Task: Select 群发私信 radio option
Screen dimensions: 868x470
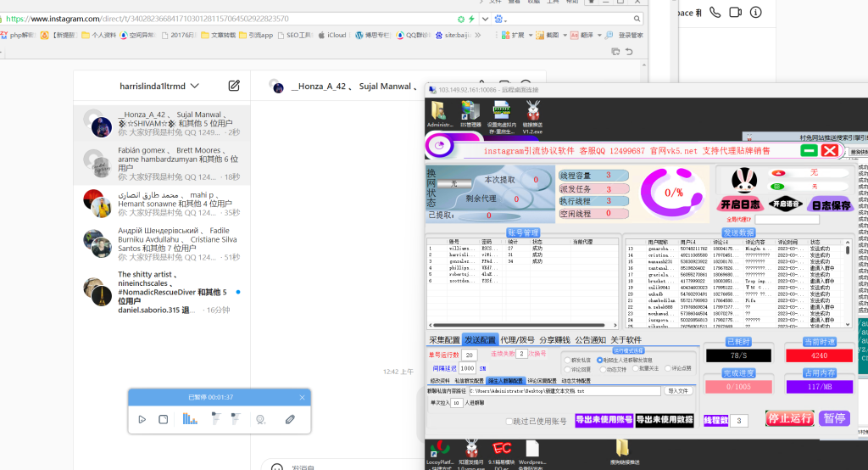Action: [567, 361]
